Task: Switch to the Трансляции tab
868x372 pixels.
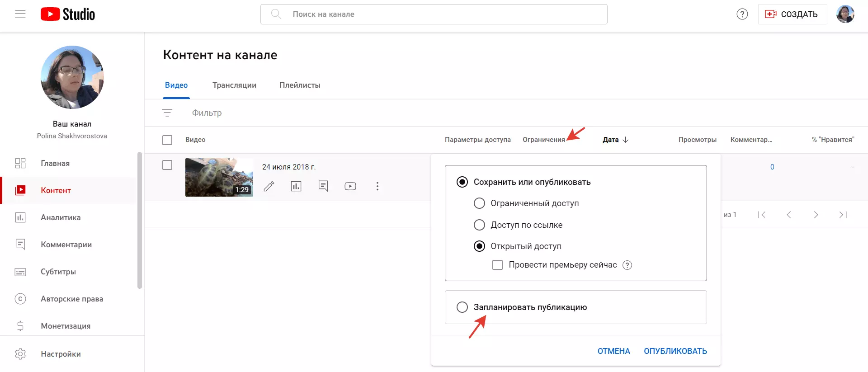Action: (234, 85)
